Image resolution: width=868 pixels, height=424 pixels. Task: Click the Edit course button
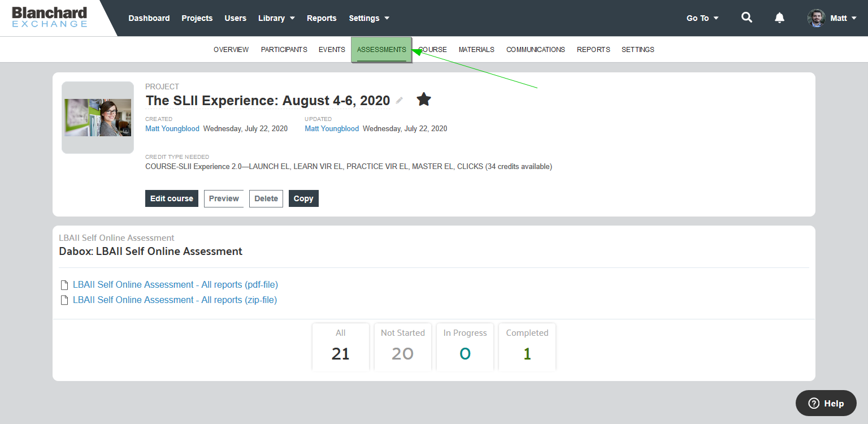point(172,198)
